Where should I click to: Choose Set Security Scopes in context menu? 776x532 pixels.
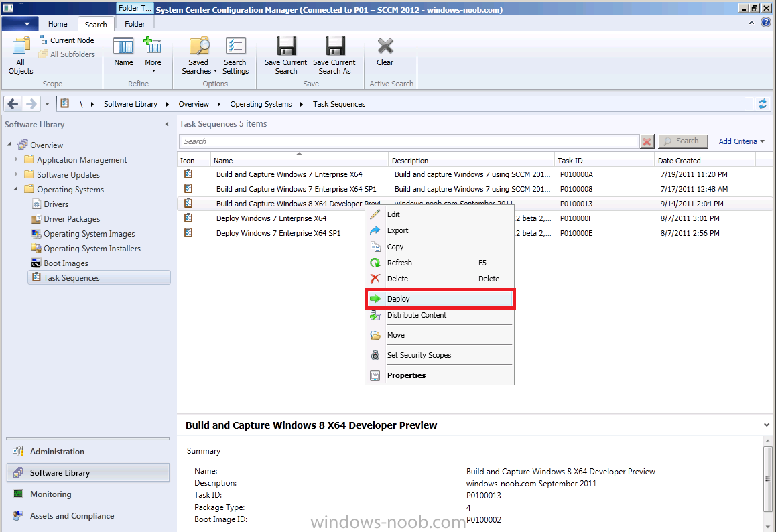440,355
